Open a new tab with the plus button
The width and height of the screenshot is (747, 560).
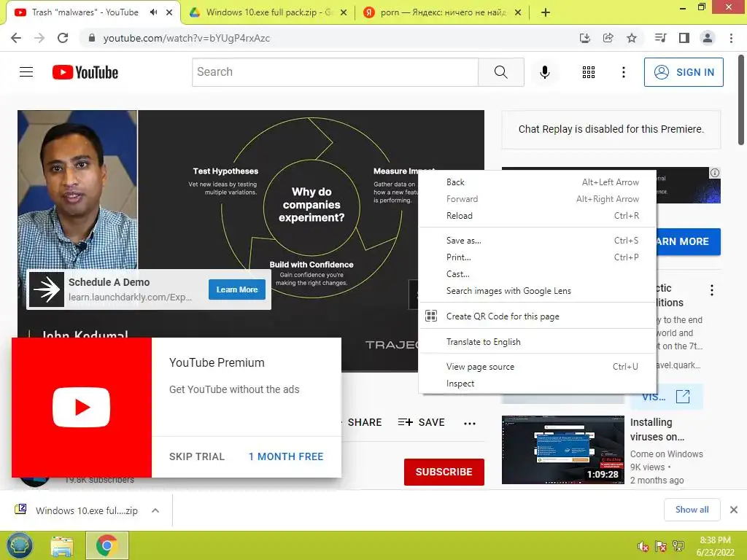click(x=546, y=12)
